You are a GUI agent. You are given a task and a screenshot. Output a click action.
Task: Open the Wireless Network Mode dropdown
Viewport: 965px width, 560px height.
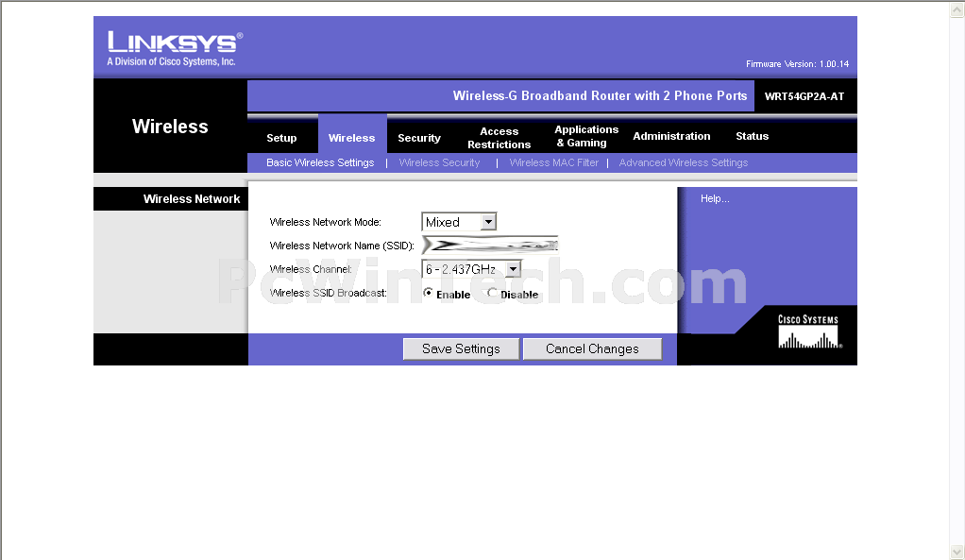pos(459,222)
